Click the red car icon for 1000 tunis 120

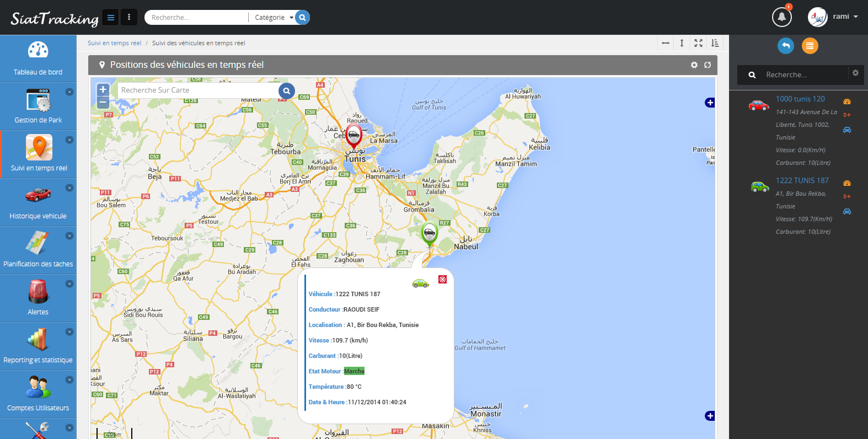tap(759, 105)
